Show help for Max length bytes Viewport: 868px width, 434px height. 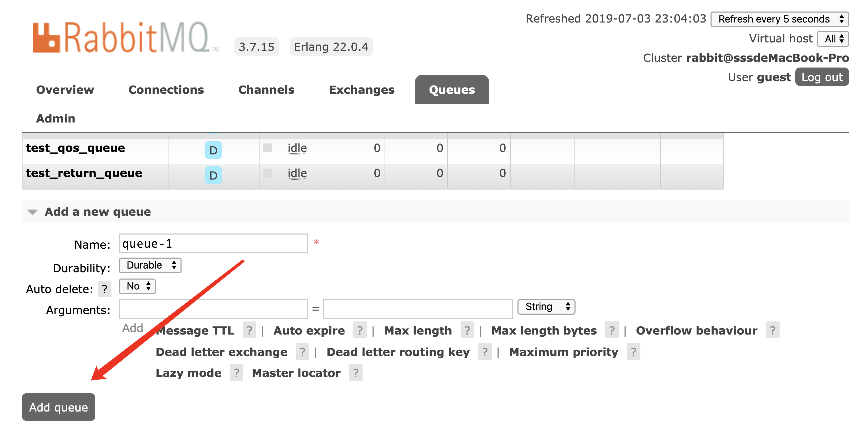coord(612,331)
